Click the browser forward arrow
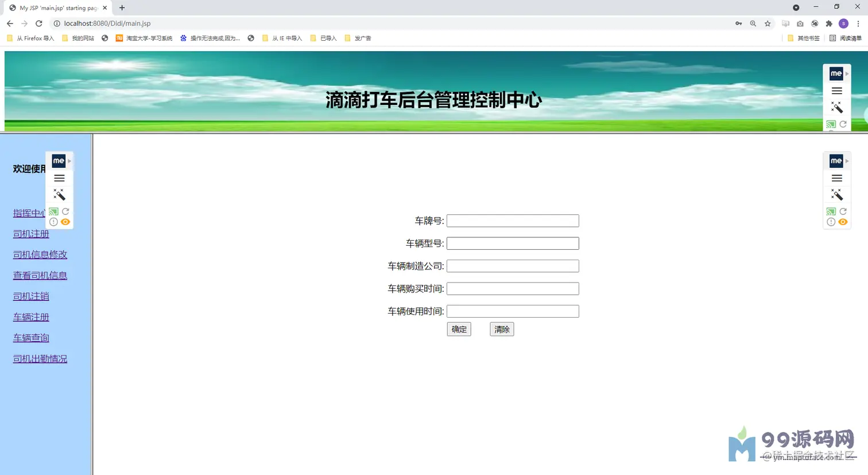Screen dimensions: 868x475 click(24, 24)
